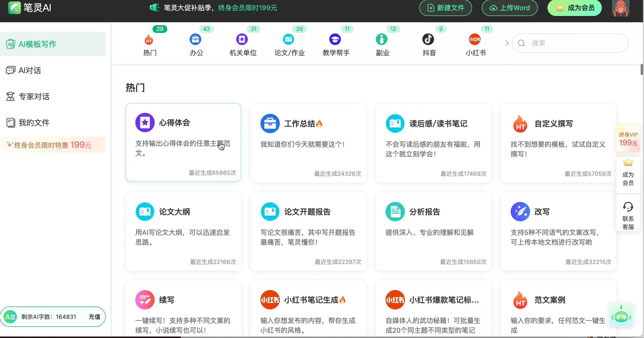Select the 教学帮手 graduation cap icon

[335, 39]
